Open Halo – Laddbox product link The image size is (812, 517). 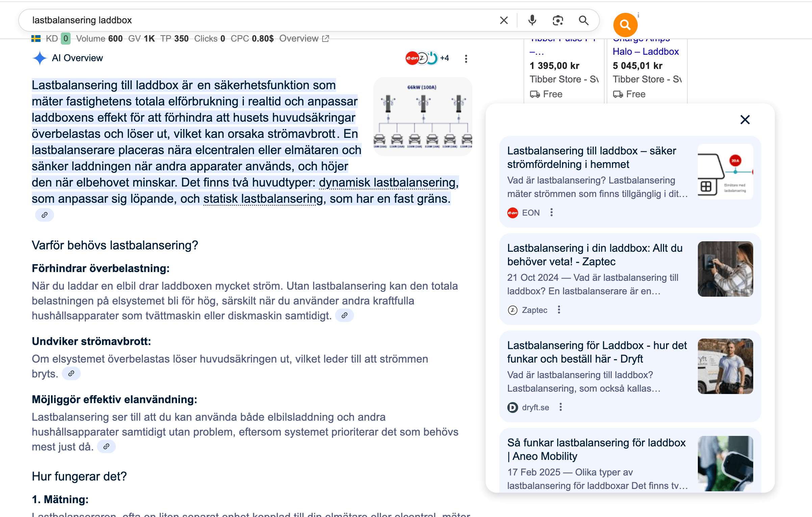(x=645, y=51)
